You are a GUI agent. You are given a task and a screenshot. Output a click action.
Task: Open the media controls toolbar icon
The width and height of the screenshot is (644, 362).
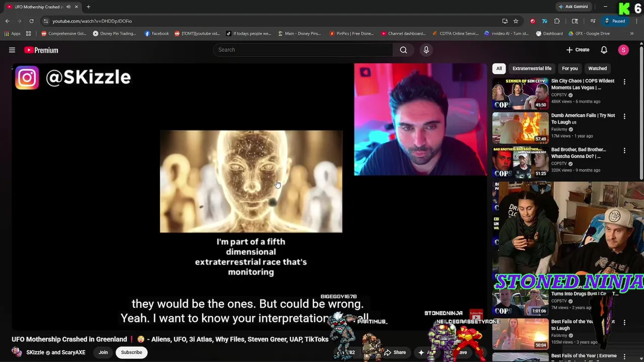click(593, 21)
